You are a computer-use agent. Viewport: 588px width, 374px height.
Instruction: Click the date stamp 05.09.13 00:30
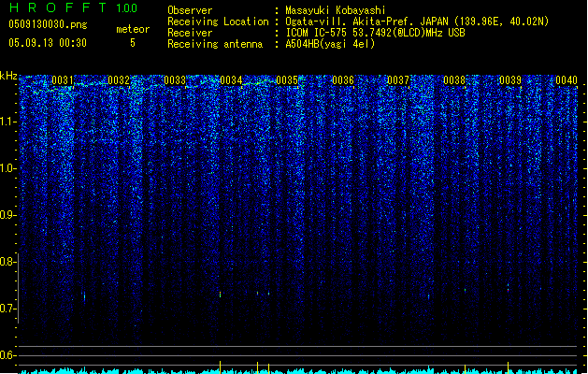[48, 43]
